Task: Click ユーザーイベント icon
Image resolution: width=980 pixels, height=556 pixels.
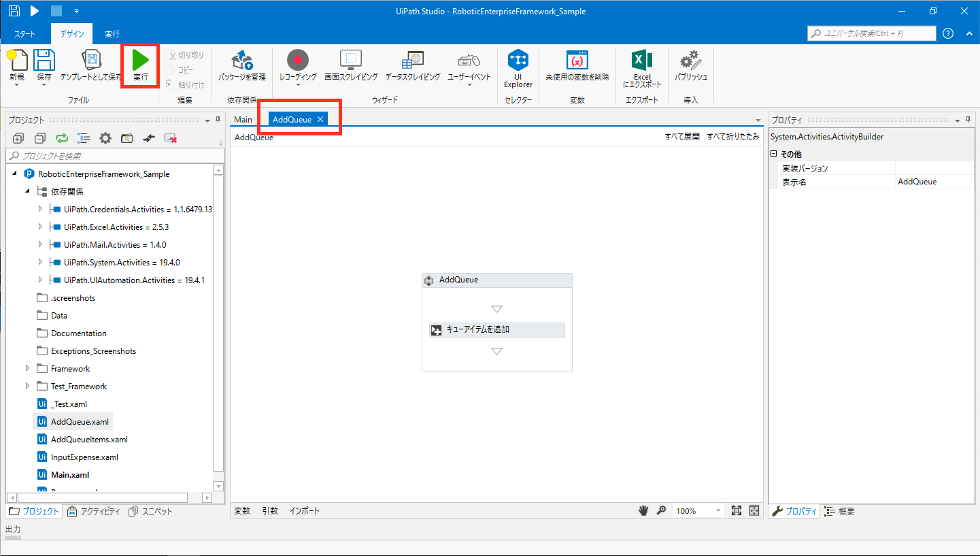Action: (x=469, y=60)
